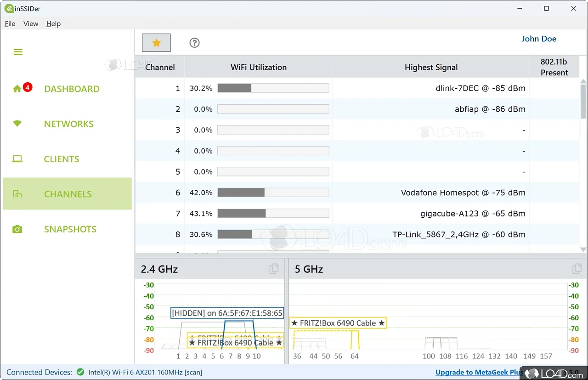Screen dimensions: 588x380
Task: Click the John Doe account link
Action: pos(539,39)
